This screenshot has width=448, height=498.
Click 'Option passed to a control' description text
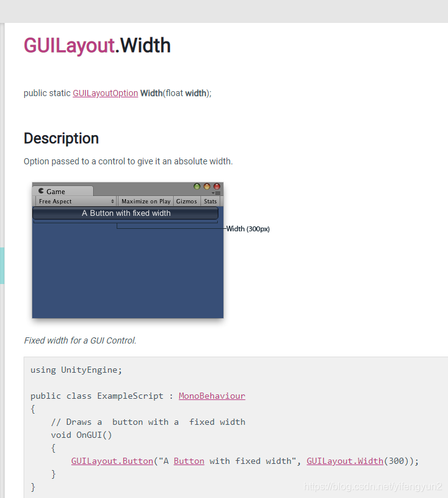coord(128,161)
